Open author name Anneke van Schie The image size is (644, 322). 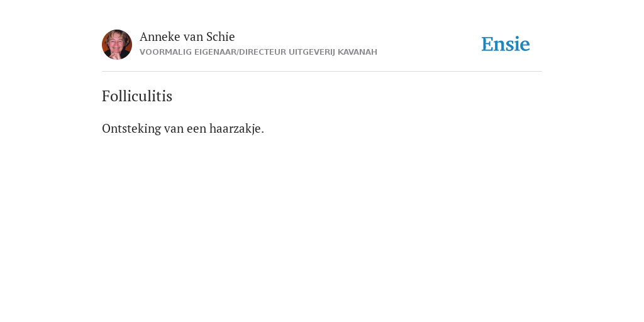[x=187, y=36]
